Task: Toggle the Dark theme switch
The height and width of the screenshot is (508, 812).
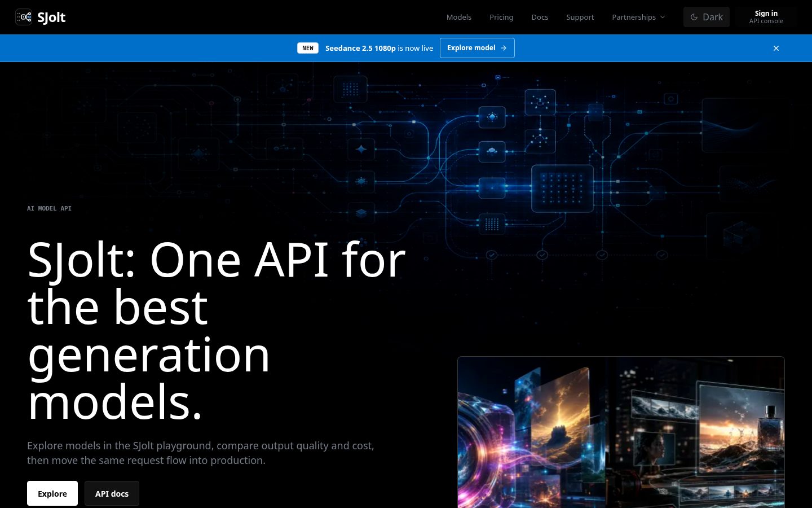Action: pos(706,17)
